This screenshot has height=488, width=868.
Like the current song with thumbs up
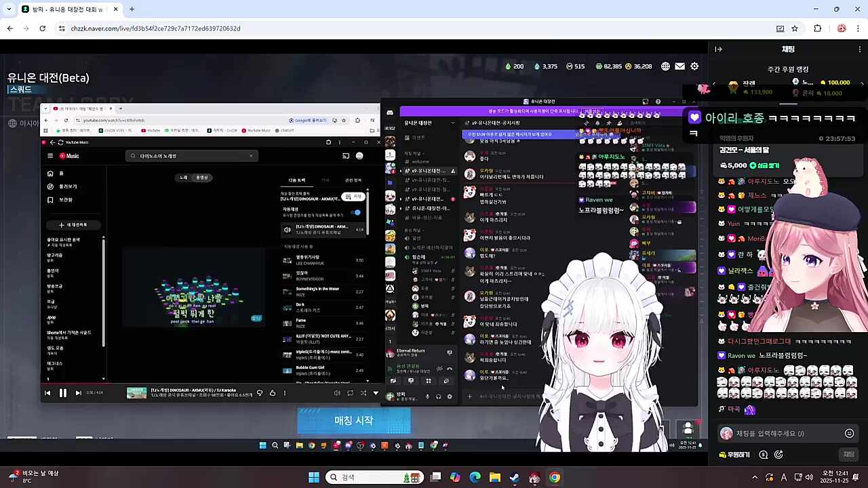(273, 393)
